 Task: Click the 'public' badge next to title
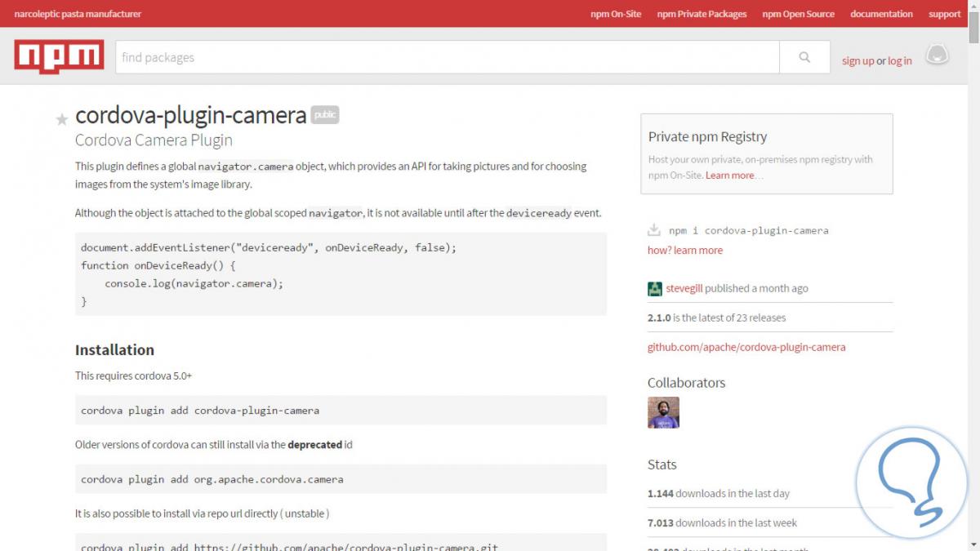click(x=325, y=115)
